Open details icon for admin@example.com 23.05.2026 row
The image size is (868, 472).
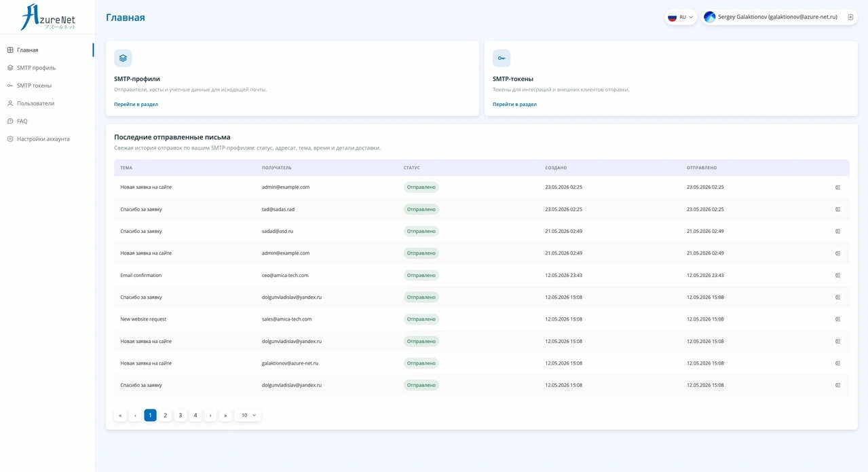[x=837, y=187]
